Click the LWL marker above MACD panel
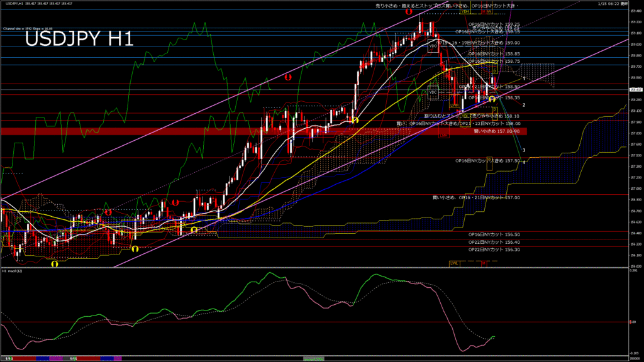 tap(453, 263)
